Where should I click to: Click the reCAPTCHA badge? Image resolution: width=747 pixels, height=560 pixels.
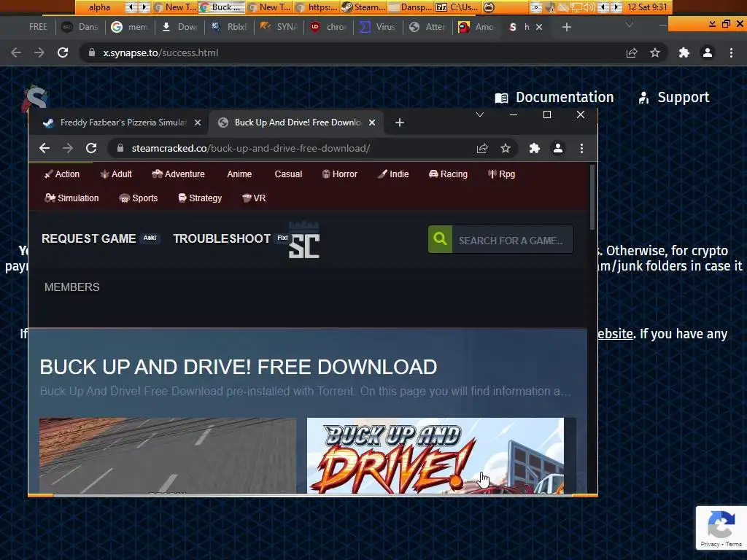[721, 529]
